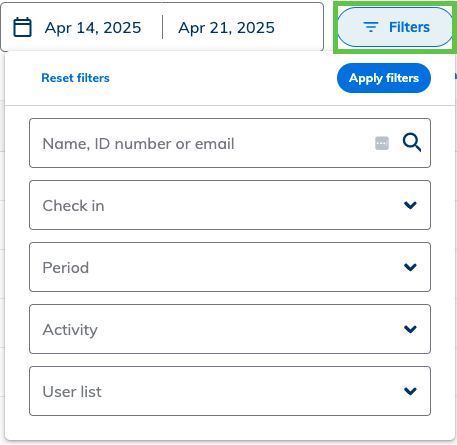This screenshot has width=457, height=445.
Task: Select the Apr 14, 2025 start date
Action: [93, 27]
